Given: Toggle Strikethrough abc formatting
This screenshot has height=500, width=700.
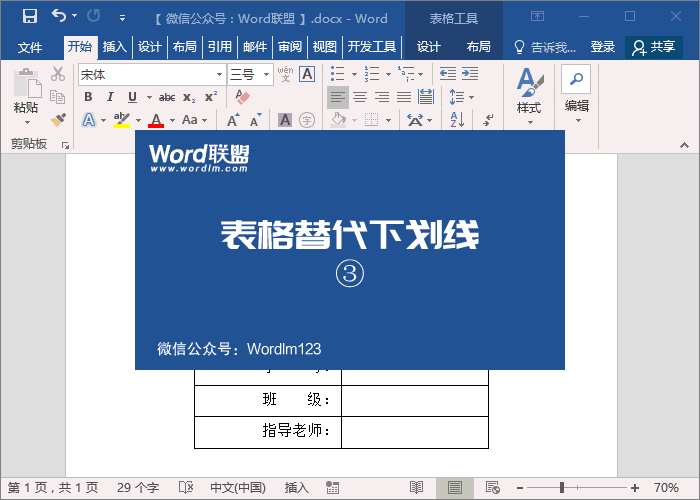Looking at the screenshot, I should 167,97.
